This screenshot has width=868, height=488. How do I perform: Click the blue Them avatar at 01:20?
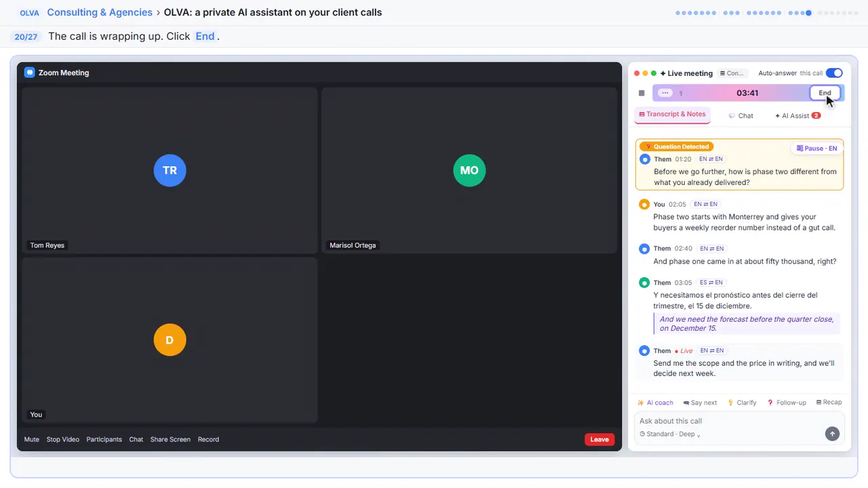[x=645, y=159]
